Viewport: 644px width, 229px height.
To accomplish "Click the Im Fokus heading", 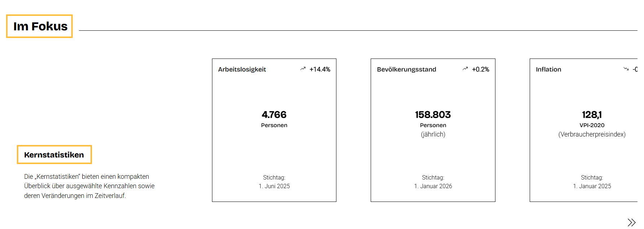I will 40,26.
